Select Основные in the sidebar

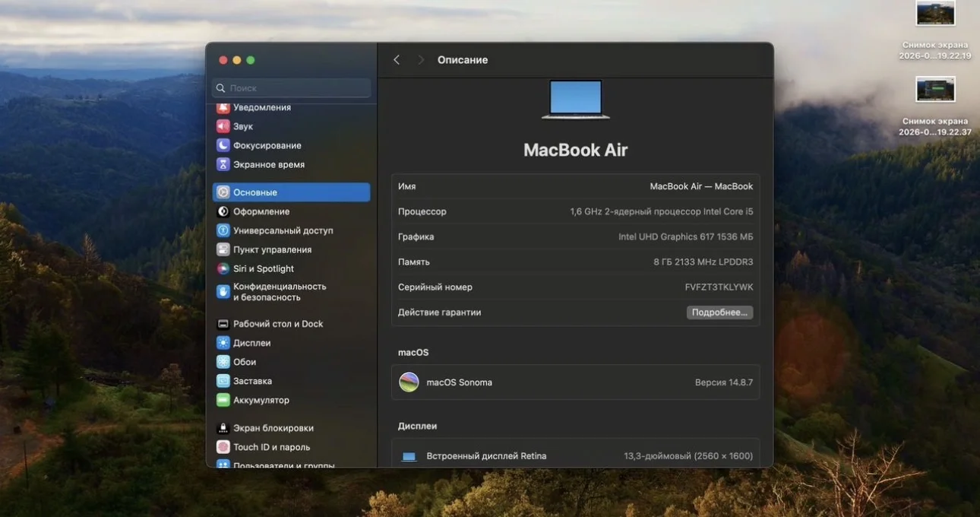[292, 192]
